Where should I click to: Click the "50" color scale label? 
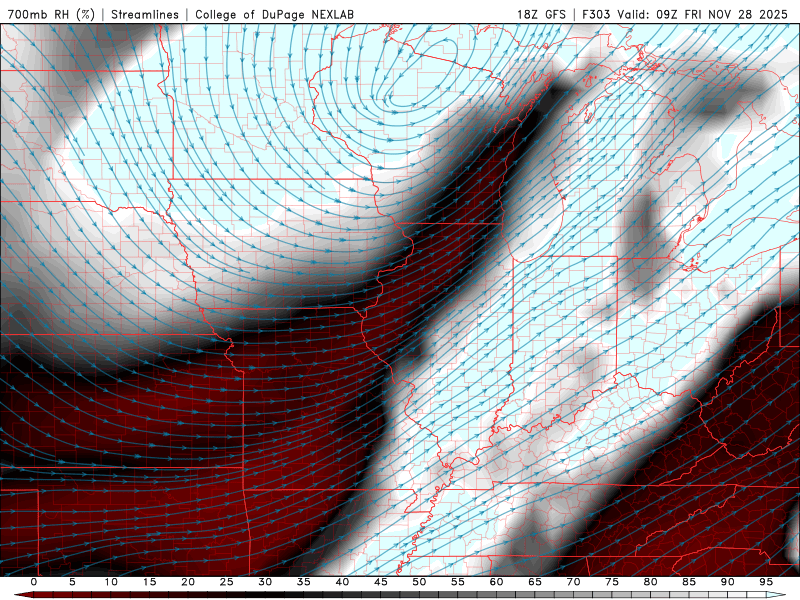pos(419,582)
